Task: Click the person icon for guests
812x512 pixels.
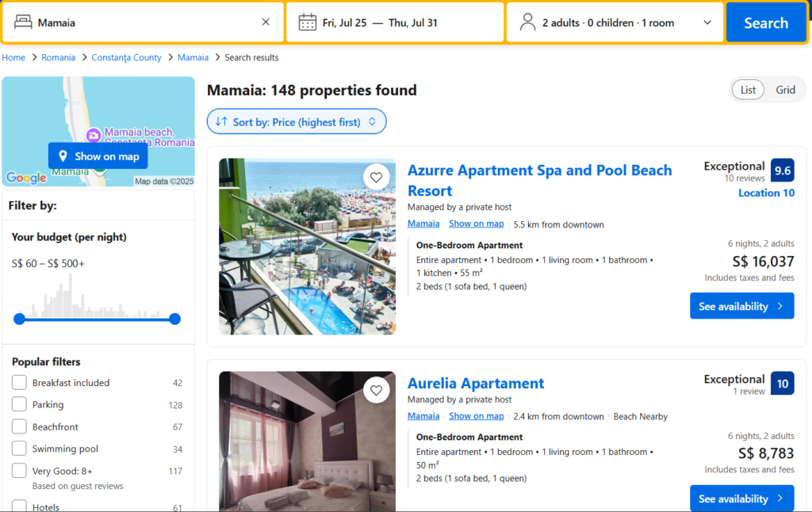Action: click(528, 22)
